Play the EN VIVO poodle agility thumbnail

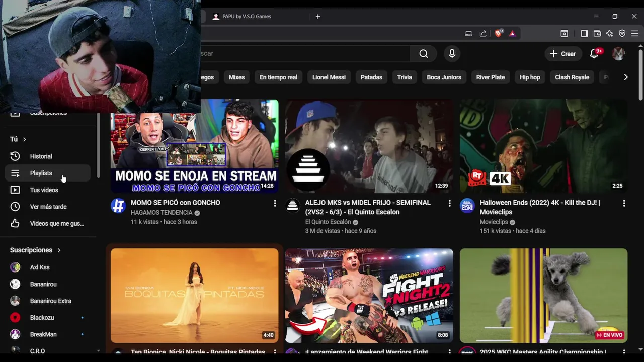[x=543, y=296]
